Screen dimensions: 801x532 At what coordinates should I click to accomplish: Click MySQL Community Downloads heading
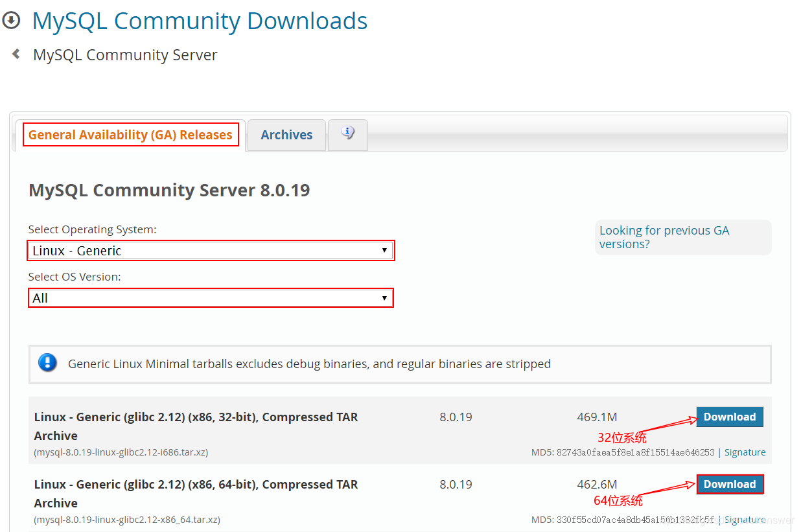(200, 21)
